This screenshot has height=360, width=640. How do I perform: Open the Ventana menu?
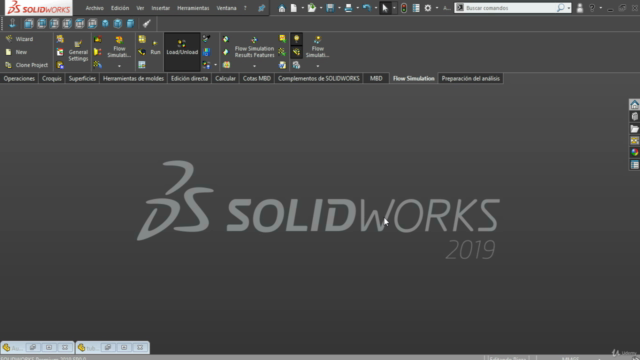227,8
